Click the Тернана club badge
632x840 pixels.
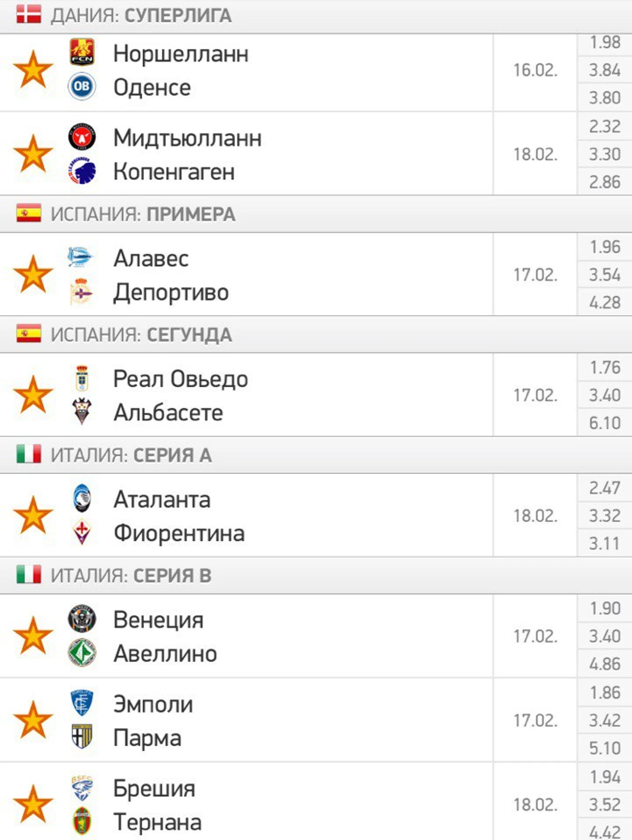click(82, 821)
